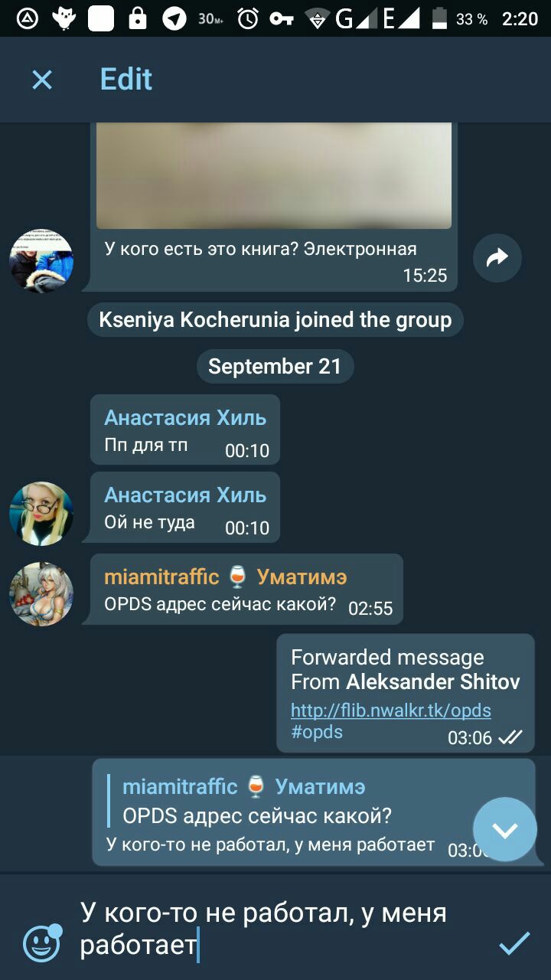Viewport: 551px width, 980px height.
Task: Open the http://flib.nwalkr.tk/opds link
Action: tap(391, 710)
